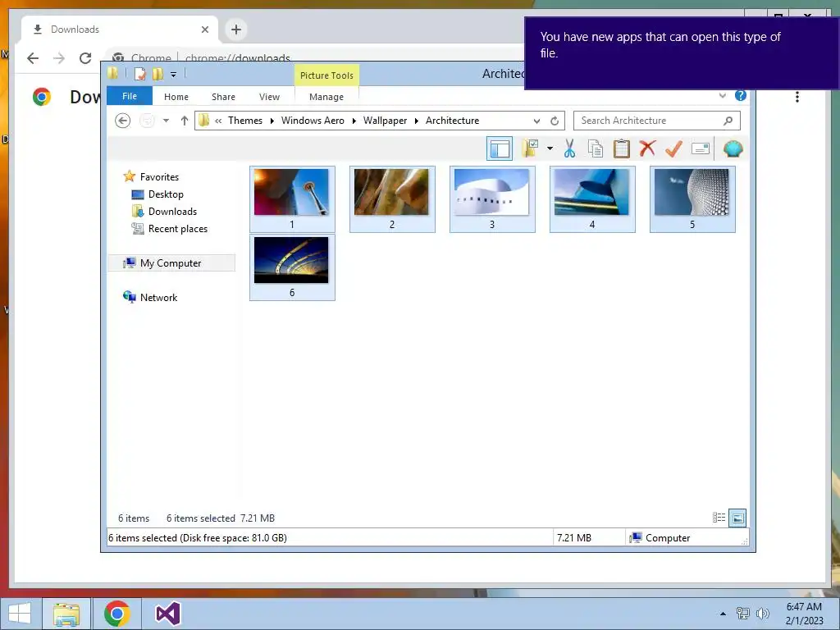
Task: Click Windows Aero in the address breadcrumb
Action: click(x=313, y=121)
